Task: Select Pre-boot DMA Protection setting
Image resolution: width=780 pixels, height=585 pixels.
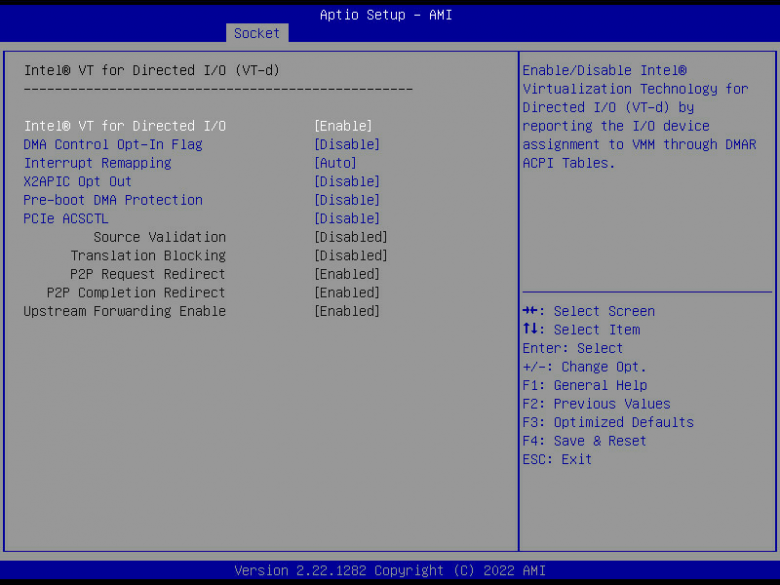Action: 113,200
